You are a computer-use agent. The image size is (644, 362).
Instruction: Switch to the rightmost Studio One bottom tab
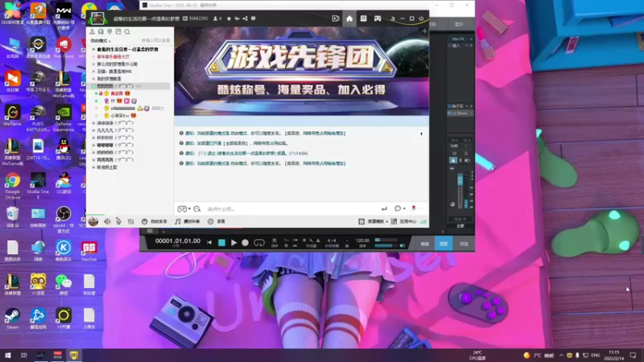[464, 244]
